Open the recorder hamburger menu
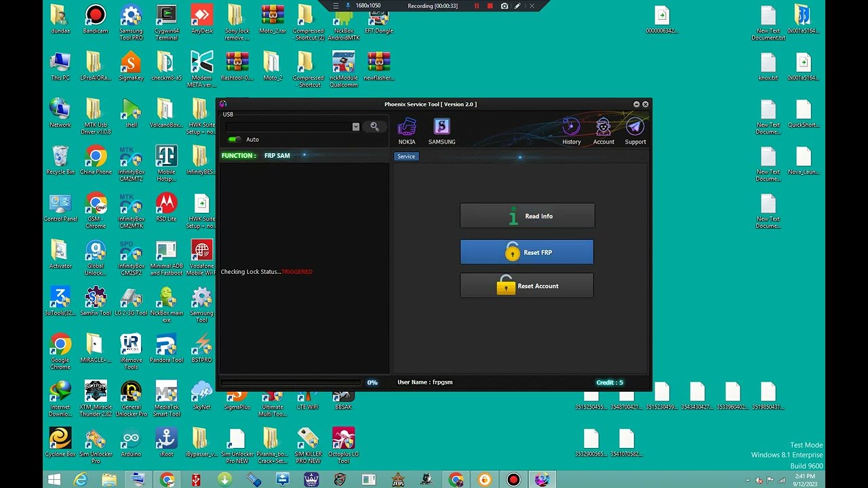Image resolution: width=868 pixels, height=488 pixels. (336, 6)
